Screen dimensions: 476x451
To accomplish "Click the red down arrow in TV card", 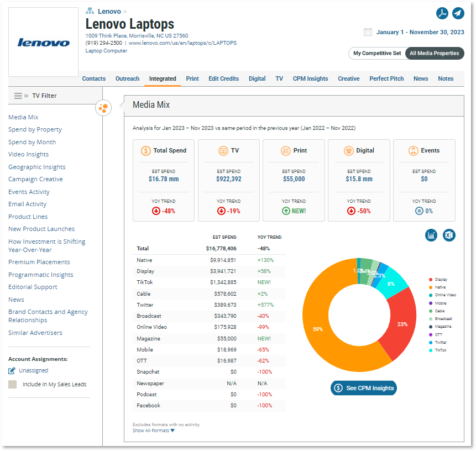I will click(221, 211).
